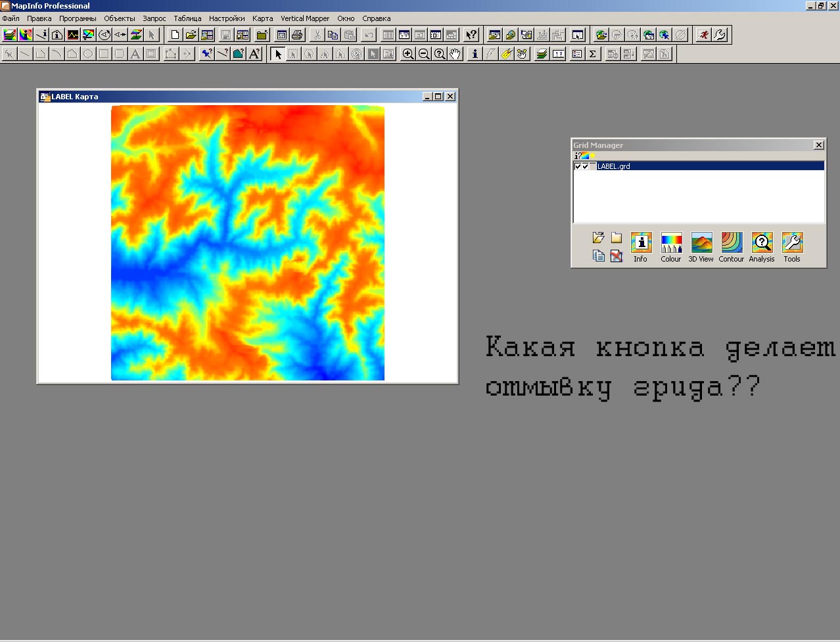Open the Файл menu
The width and height of the screenshot is (840, 642).
point(11,18)
